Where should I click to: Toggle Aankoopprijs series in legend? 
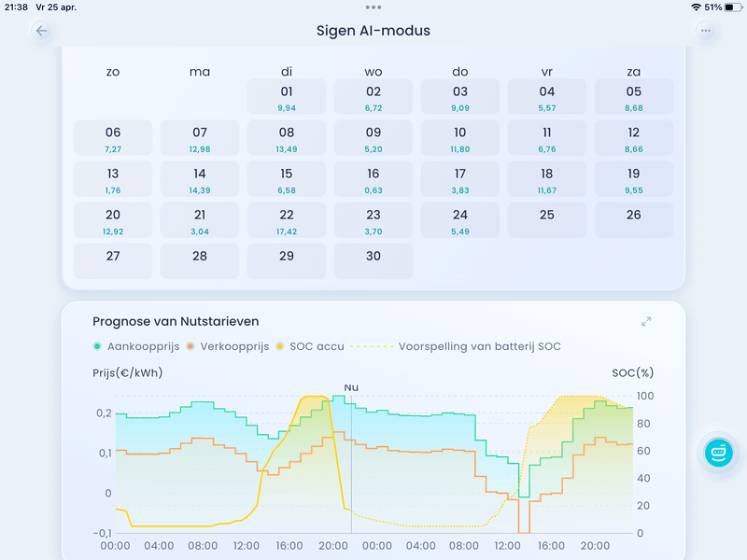point(136,346)
